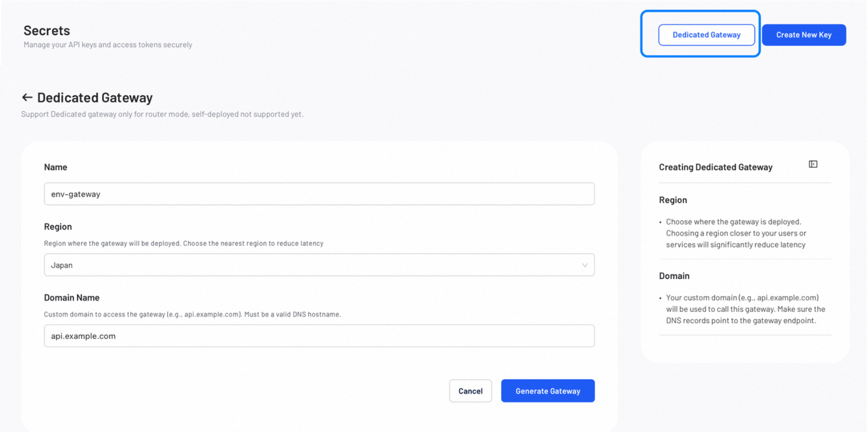Click 'Choose the nearest region' hint text
The image size is (868, 432).
coord(253,243)
